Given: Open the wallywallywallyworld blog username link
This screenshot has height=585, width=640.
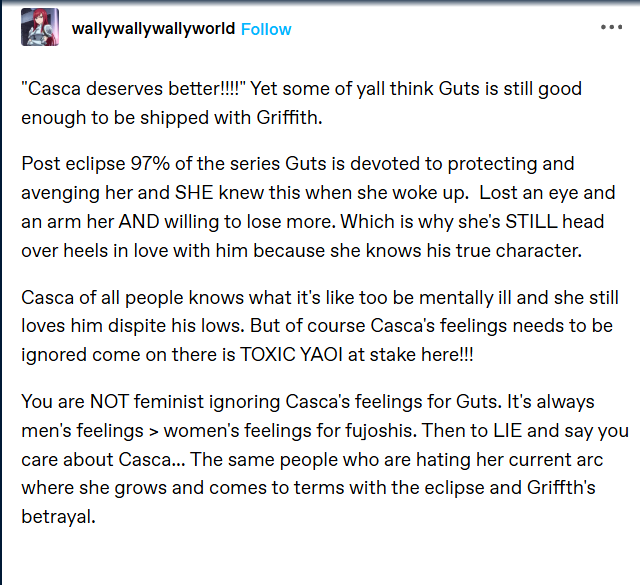Looking at the screenshot, I should coord(153,29).
